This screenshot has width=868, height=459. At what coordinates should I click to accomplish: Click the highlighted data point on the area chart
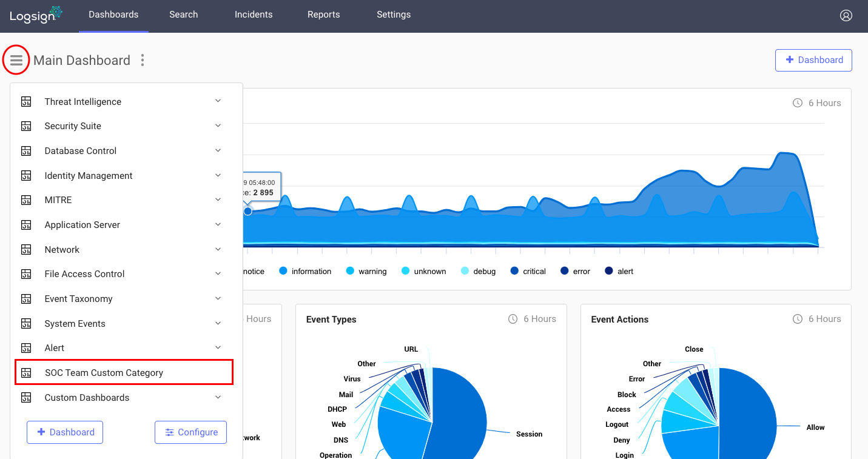pyautogui.click(x=247, y=211)
